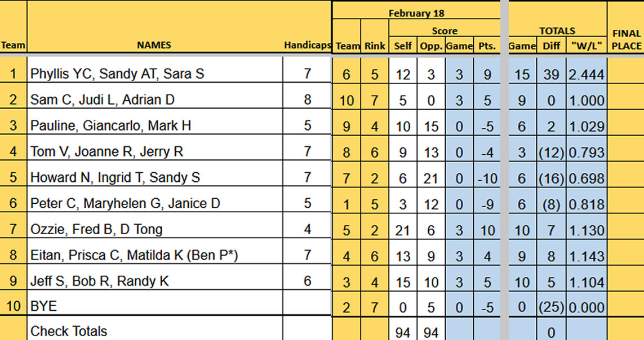Select the Pts. value -10
This screenshot has width=644, height=340.
click(487, 178)
